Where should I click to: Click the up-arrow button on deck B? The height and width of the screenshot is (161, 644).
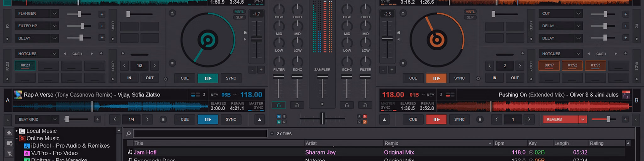(384, 119)
